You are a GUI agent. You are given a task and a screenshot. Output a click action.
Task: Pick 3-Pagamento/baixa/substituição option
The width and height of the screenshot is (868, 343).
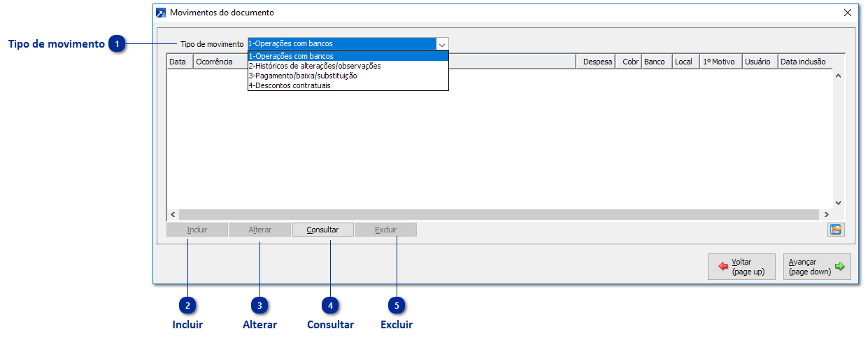coord(348,76)
